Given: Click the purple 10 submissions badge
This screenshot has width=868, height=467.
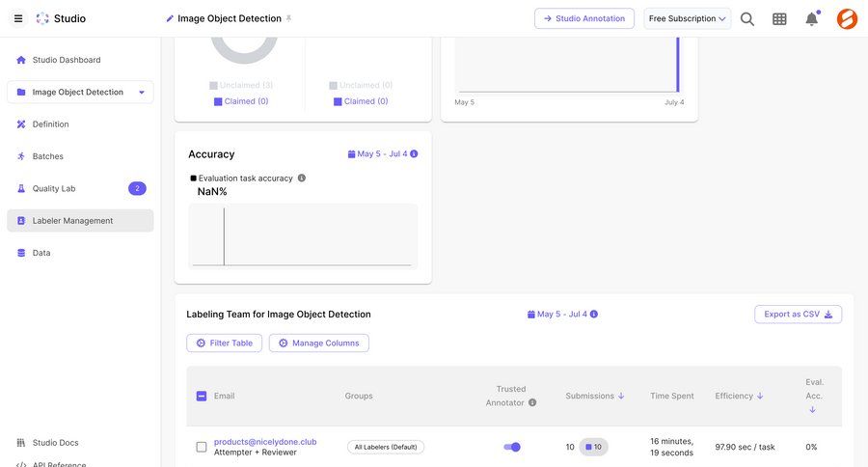Looking at the screenshot, I should pos(593,447).
